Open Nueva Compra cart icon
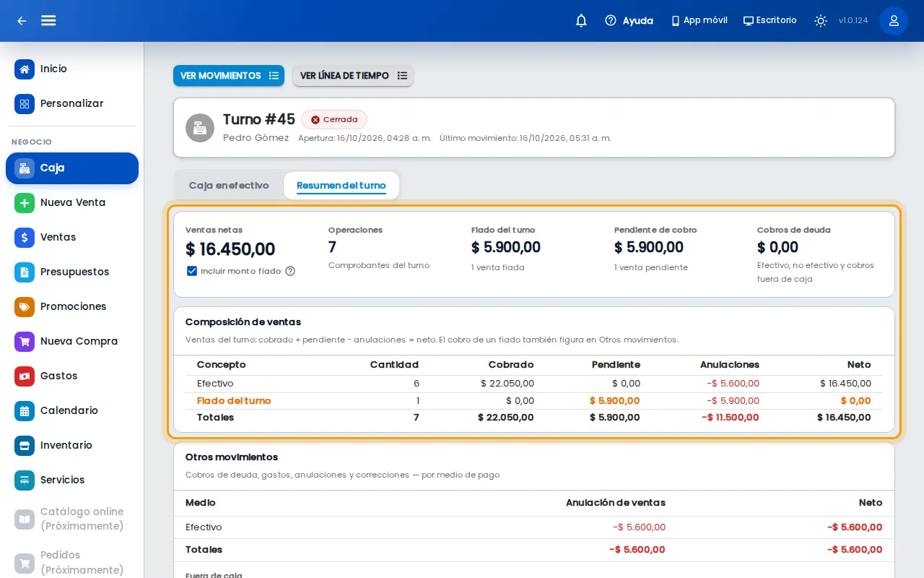Screen dimensions: 924x578 click(x=25, y=342)
